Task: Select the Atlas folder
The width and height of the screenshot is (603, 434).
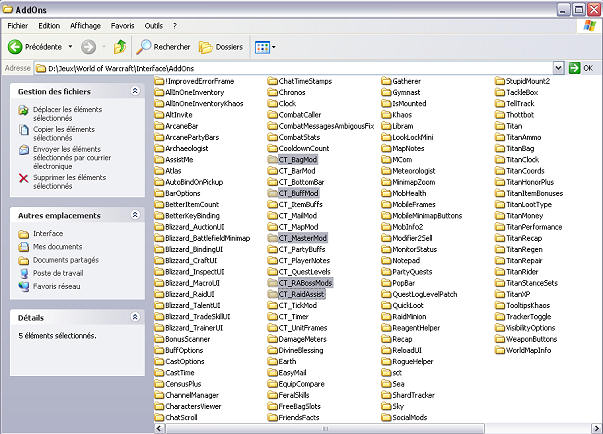Action: (173, 171)
